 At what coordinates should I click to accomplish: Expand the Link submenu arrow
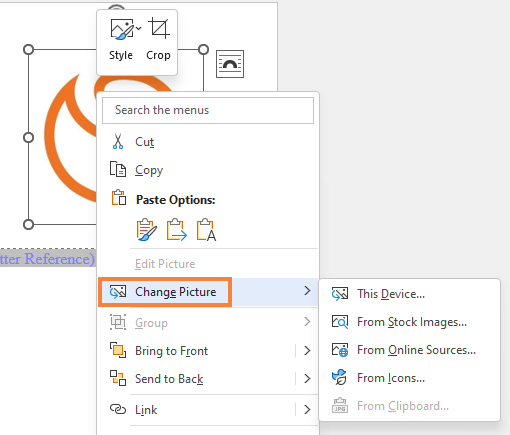[x=307, y=409]
